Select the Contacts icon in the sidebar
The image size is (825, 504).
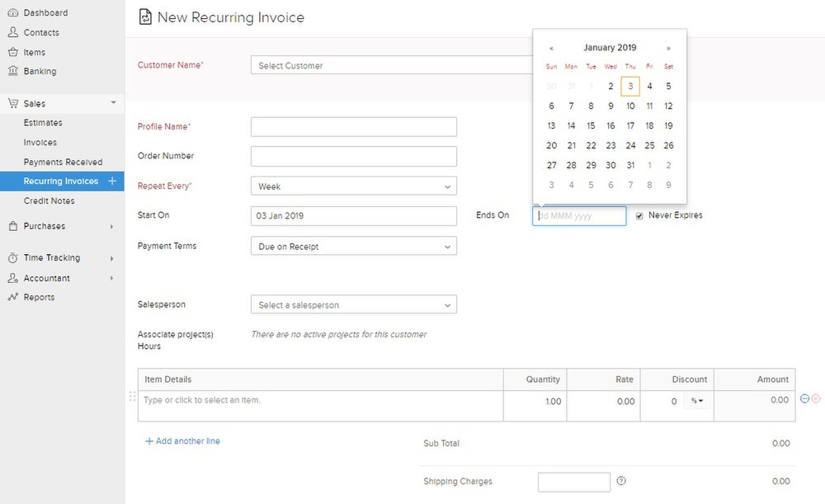12,32
